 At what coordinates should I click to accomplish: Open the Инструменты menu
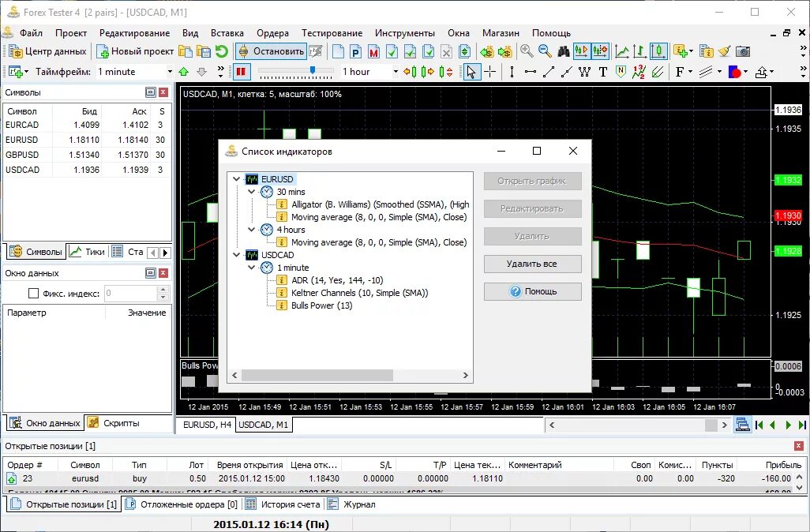click(404, 33)
